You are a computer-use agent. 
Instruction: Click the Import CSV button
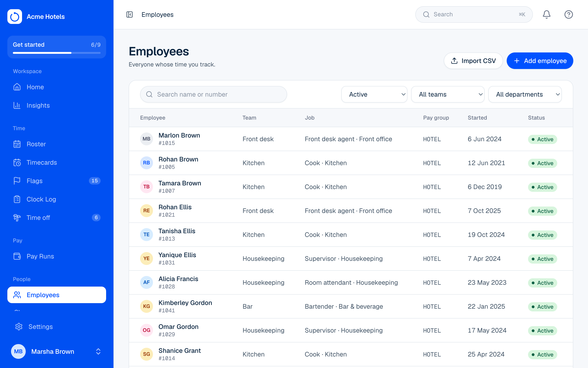click(x=473, y=61)
